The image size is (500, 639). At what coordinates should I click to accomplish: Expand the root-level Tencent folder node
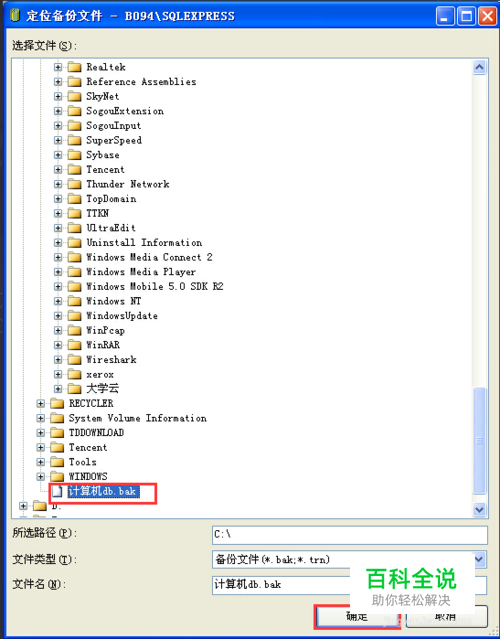coord(40,447)
